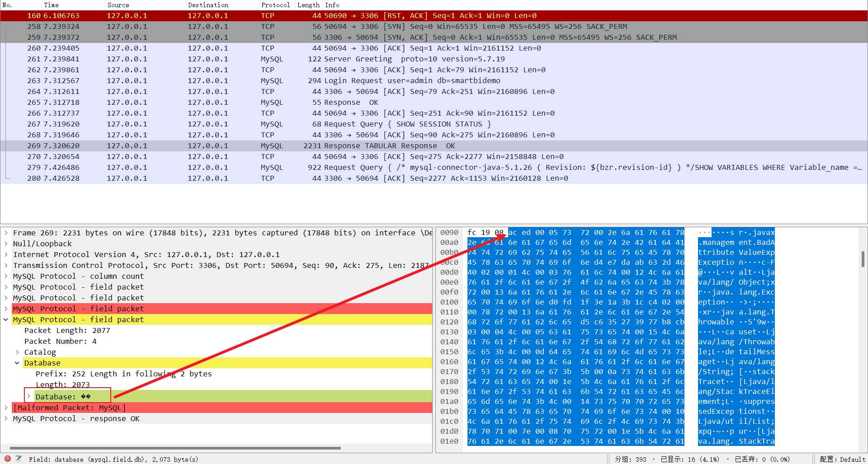Click Packet Length: 2077 field

[x=67, y=331]
